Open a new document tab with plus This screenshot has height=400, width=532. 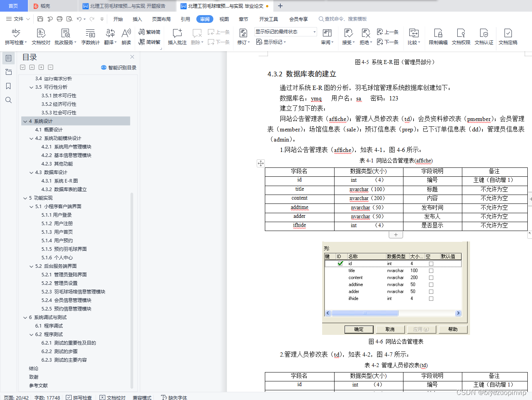(x=280, y=6)
